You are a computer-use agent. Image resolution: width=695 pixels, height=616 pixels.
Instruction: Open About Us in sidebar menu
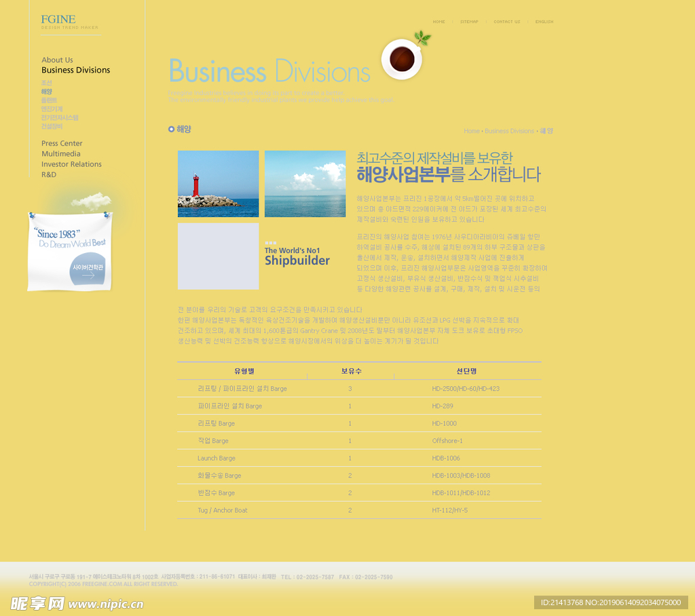pyautogui.click(x=57, y=60)
